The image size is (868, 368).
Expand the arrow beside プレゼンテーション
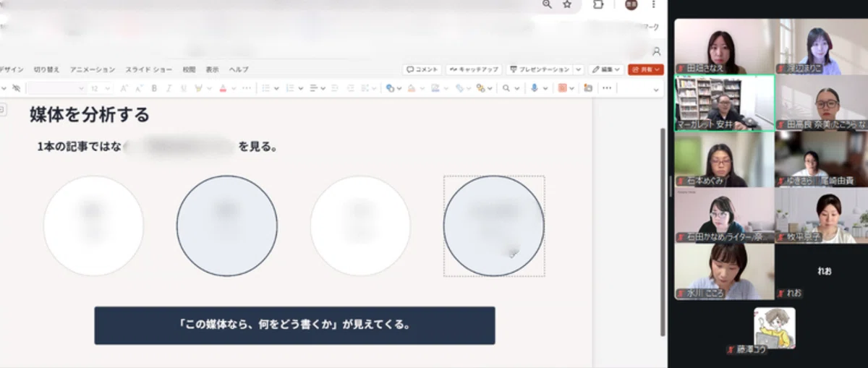point(578,69)
